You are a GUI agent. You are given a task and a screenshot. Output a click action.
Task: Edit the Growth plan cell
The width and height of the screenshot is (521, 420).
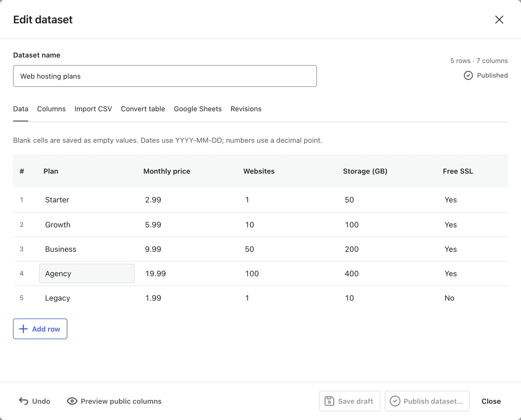click(x=87, y=225)
